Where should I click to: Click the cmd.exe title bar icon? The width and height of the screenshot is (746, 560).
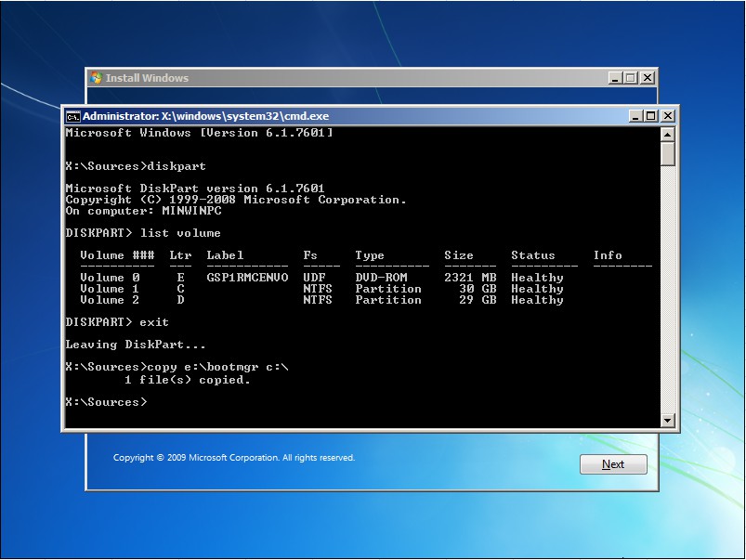(72, 117)
